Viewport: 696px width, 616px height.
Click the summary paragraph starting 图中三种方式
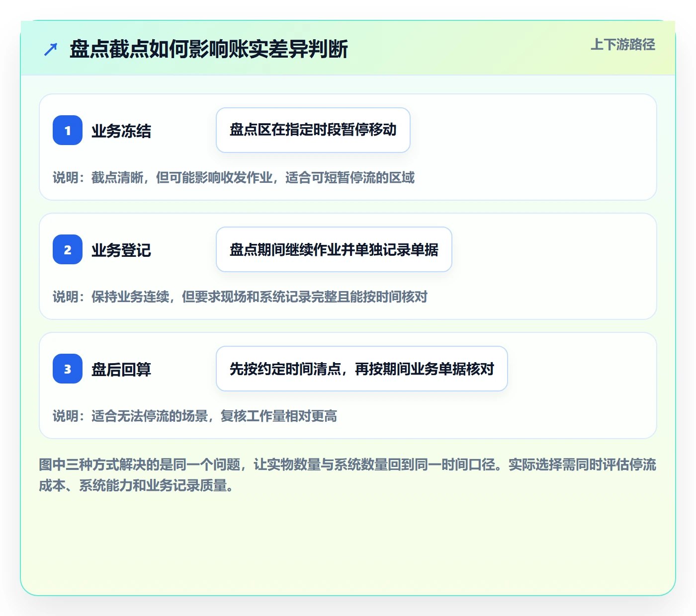click(348, 475)
